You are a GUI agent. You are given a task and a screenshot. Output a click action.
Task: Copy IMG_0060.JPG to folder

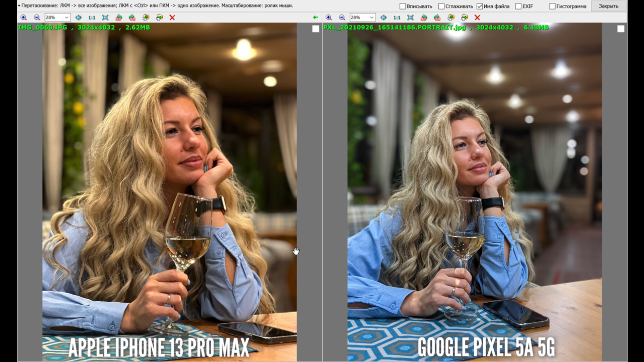[146, 17]
